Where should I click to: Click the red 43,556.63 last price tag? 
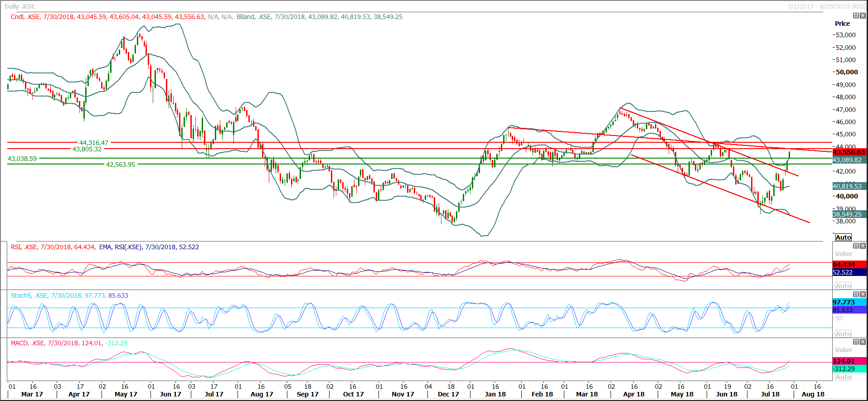coord(849,152)
